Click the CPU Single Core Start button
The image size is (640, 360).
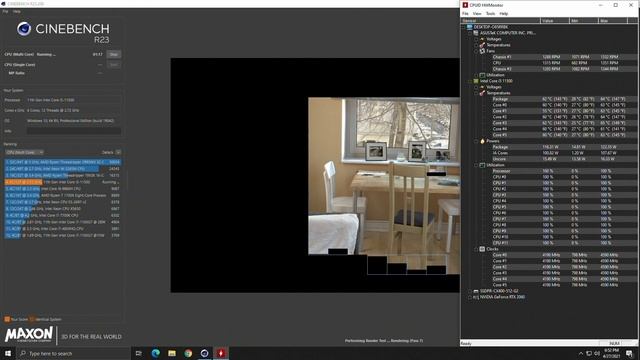point(114,64)
